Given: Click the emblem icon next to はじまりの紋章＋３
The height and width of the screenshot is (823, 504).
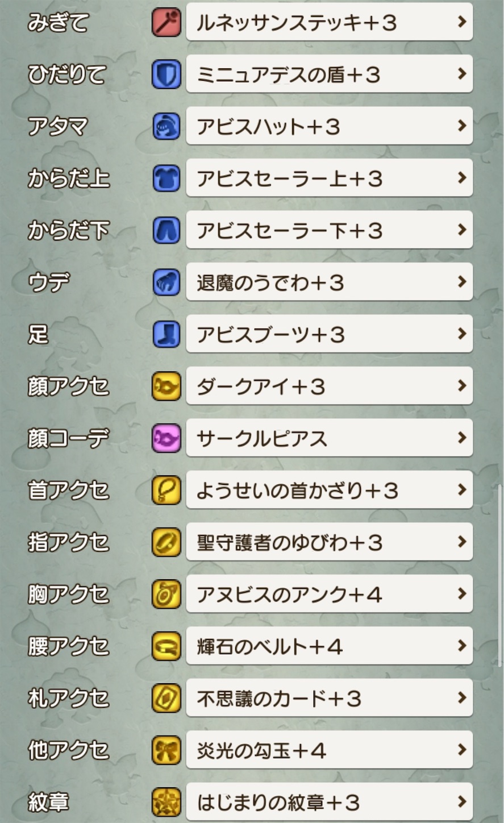Looking at the screenshot, I should click(x=166, y=803).
